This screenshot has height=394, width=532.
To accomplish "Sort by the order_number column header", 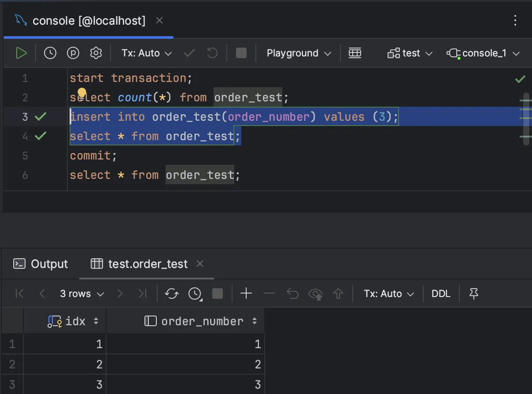I will 202,321.
